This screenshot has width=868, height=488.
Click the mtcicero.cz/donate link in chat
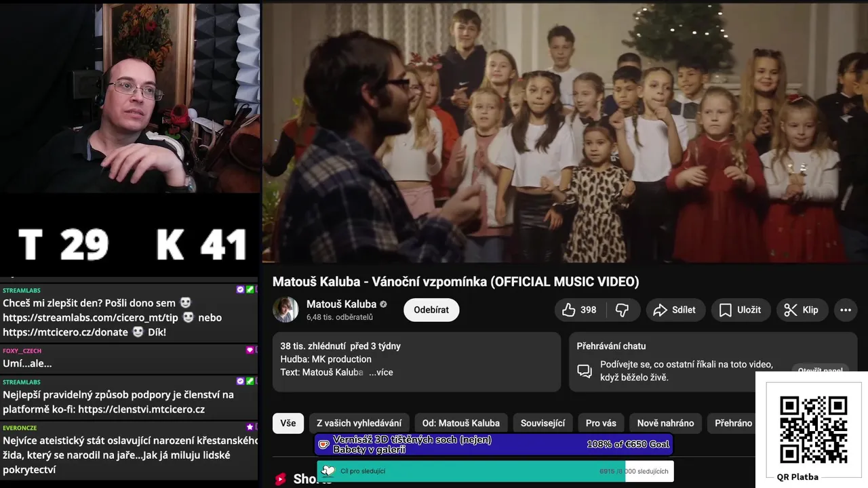pyautogui.click(x=65, y=332)
